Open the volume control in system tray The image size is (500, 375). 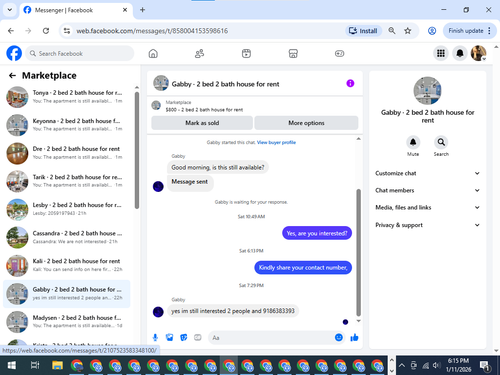(x=436, y=366)
